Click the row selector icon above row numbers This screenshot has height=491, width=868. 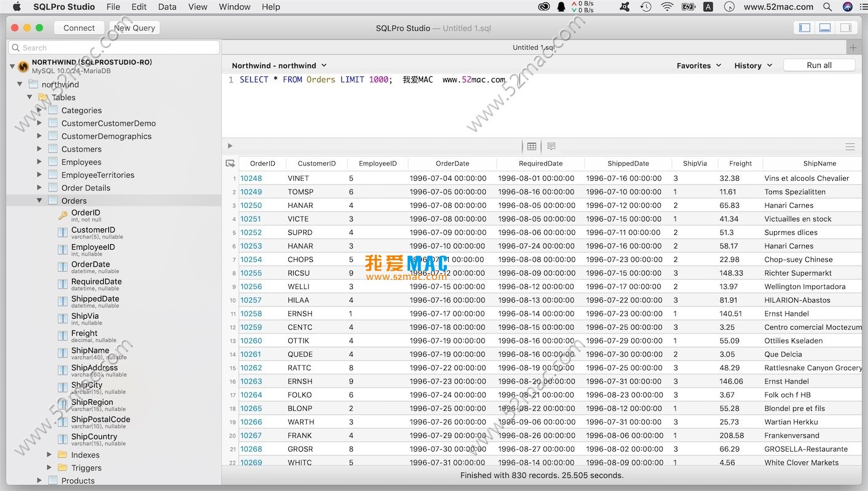(x=231, y=164)
